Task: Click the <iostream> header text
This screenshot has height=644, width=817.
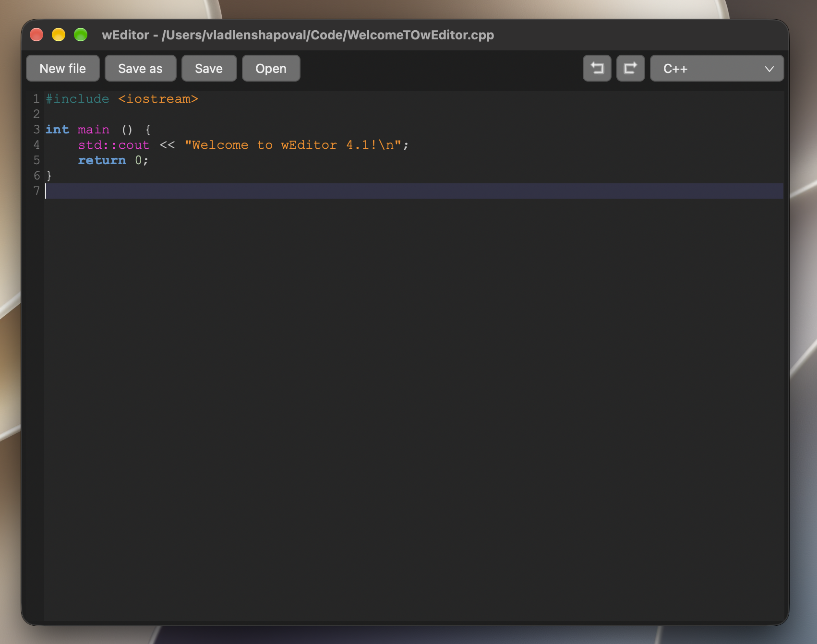Action: (158, 99)
